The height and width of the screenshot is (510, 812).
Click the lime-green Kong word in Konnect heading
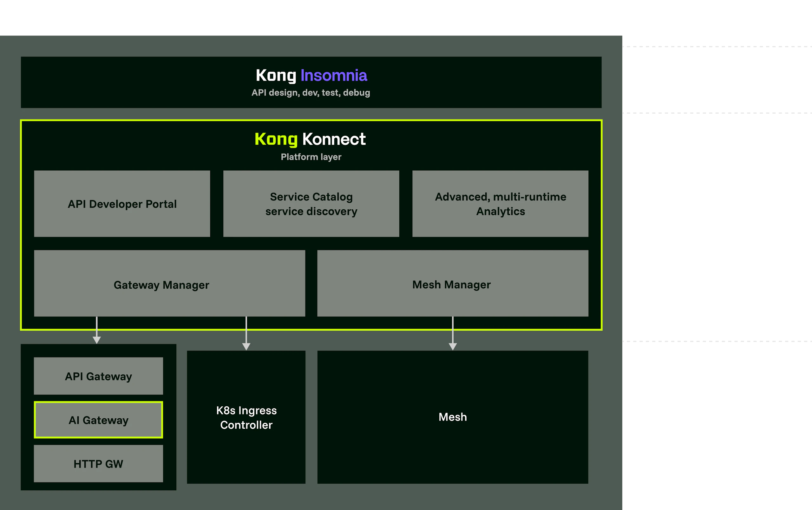pyautogui.click(x=276, y=139)
